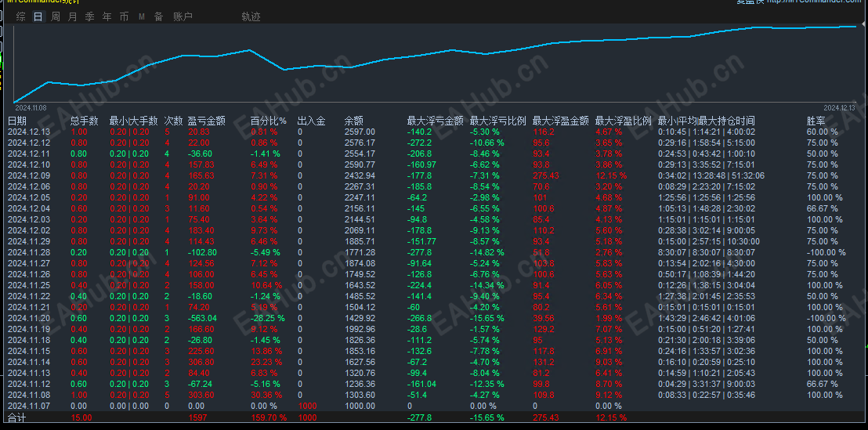Open the 币 currency tab
This screenshot has height=430, width=868.
click(x=124, y=16)
